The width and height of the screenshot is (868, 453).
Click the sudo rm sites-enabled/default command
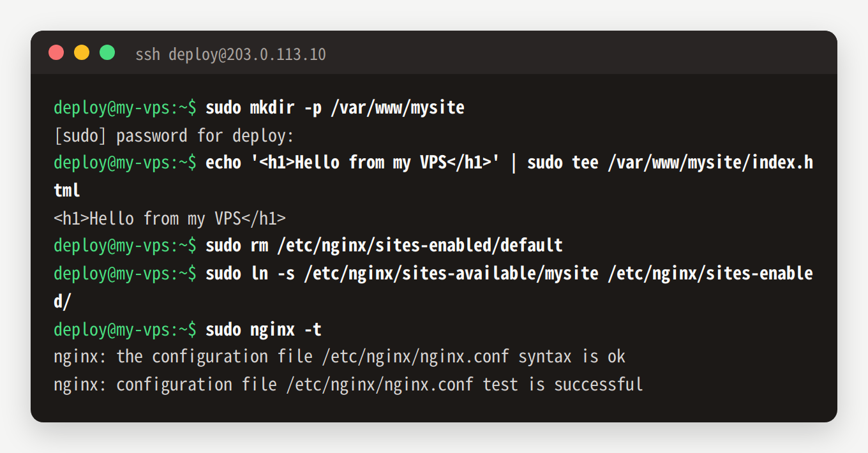[x=384, y=246]
